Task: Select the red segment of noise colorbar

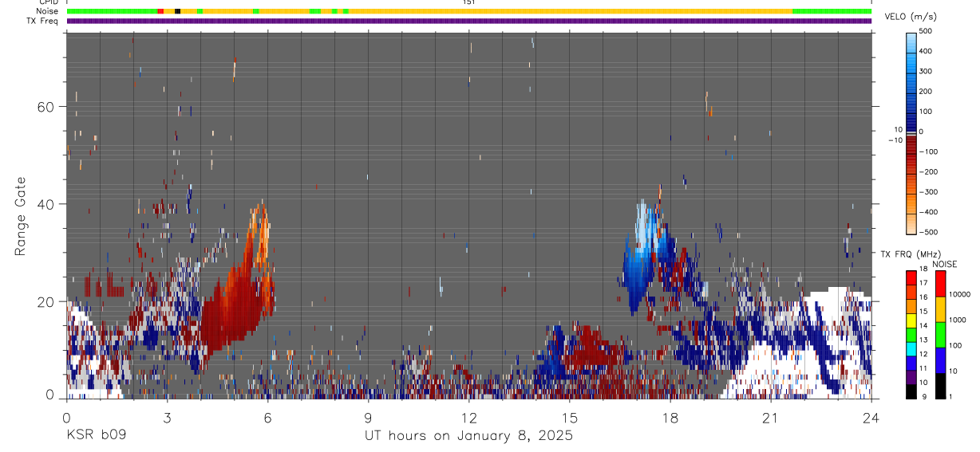Action: click(941, 284)
